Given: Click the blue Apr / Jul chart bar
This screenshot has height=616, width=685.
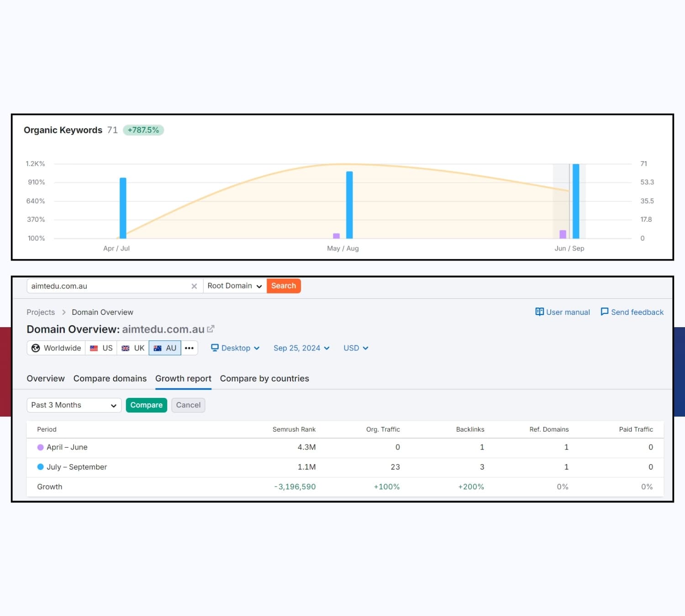Looking at the screenshot, I should pos(123,208).
